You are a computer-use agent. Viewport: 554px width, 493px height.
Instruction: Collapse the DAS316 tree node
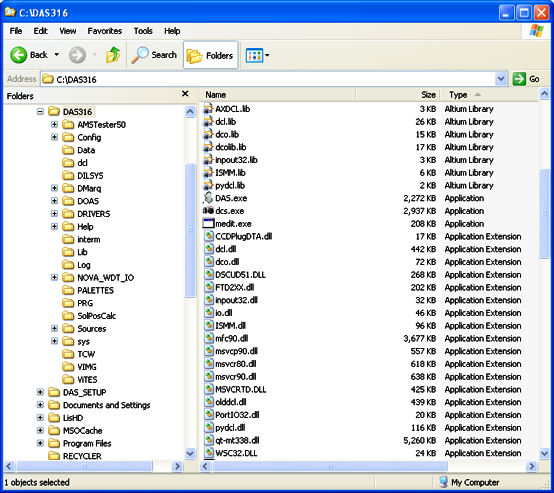click(40, 112)
